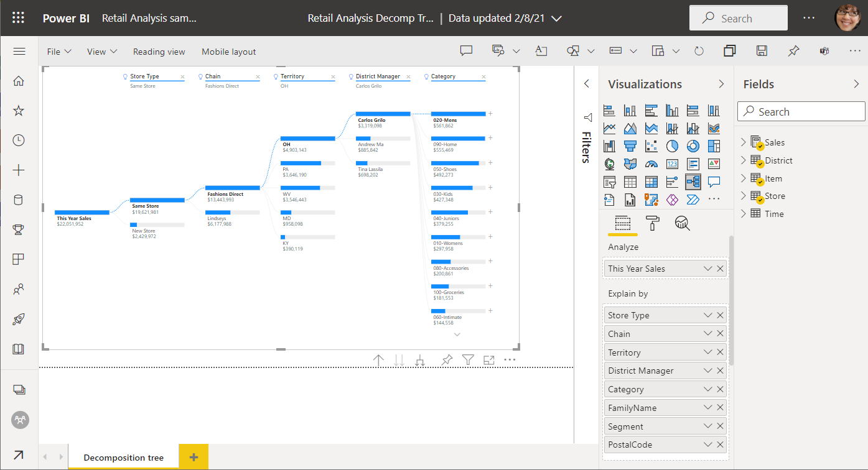Open Store Type field dropdown arrow
Image resolution: width=868 pixels, height=470 pixels.
pos(707,315)
